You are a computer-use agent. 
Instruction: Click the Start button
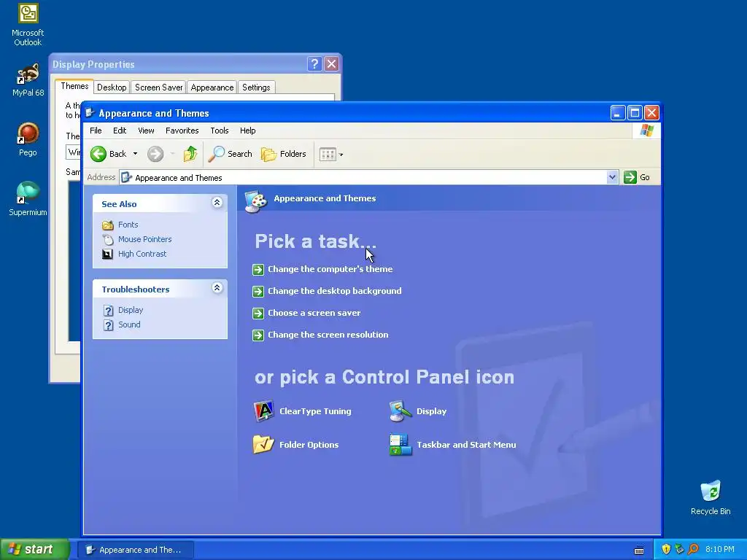(34, 549)
